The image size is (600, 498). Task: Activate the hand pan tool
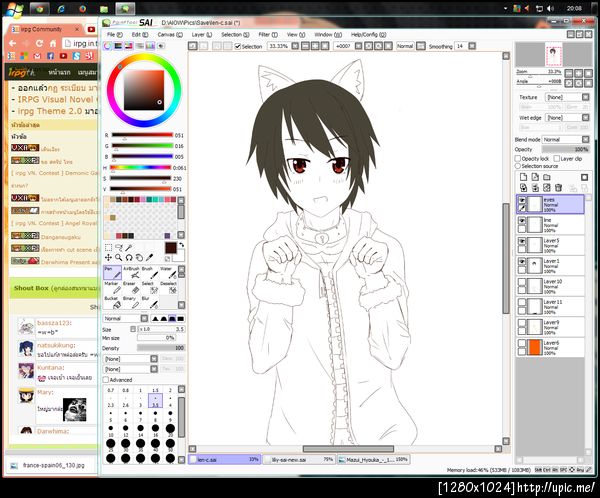click(139, 258)
